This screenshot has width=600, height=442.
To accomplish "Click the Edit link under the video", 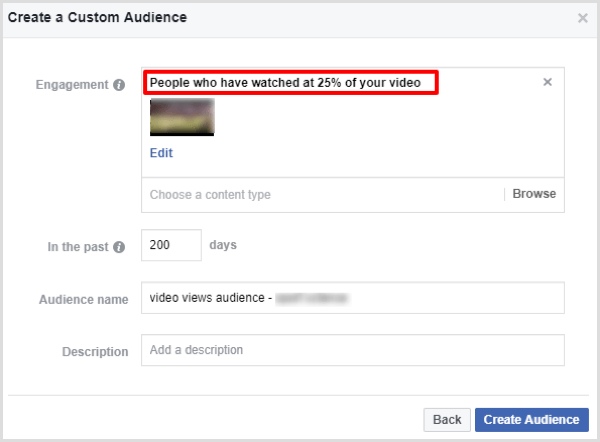I will click(161, 153).
